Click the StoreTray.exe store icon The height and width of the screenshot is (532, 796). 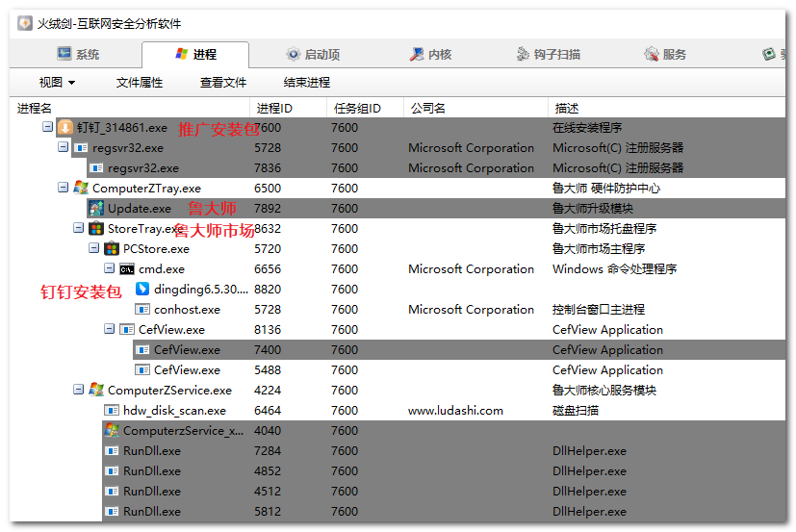pyautogui.click(x=96, y=228)
